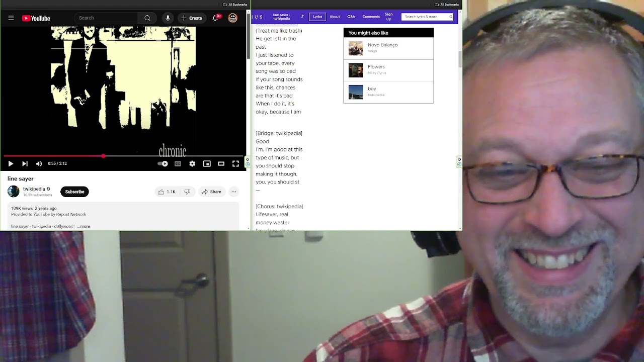Click the Flowers album thumbnail
This screenshot has height=362, width=644.
pyautogui.click(x=356, y=70)
